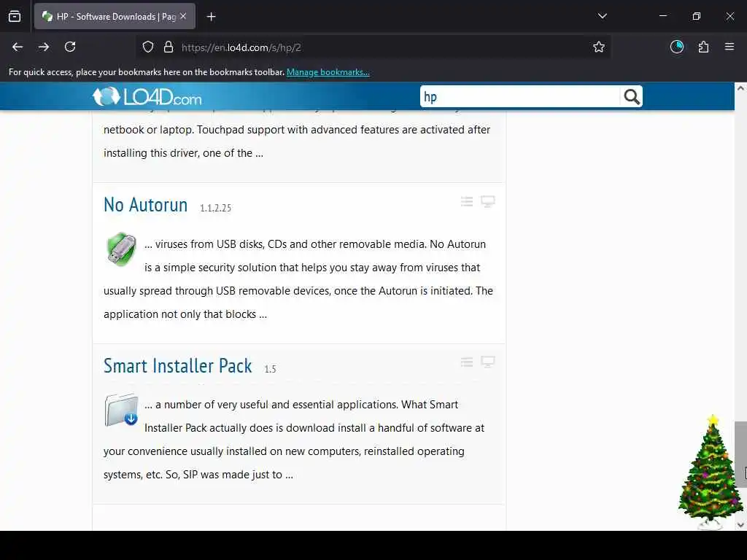The width and height of the screenshot is (747, 560).
Task: Click the search field containing hp
Action: [x=519, y=97]
